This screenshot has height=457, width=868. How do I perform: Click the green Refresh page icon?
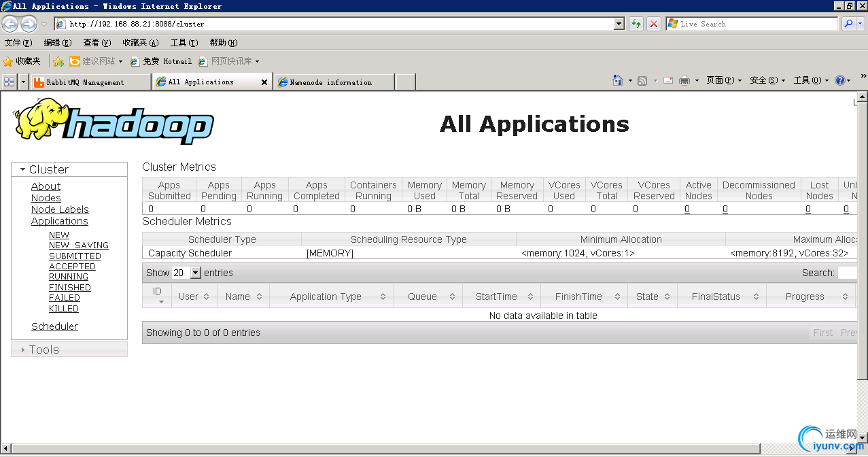pos(636,24)
